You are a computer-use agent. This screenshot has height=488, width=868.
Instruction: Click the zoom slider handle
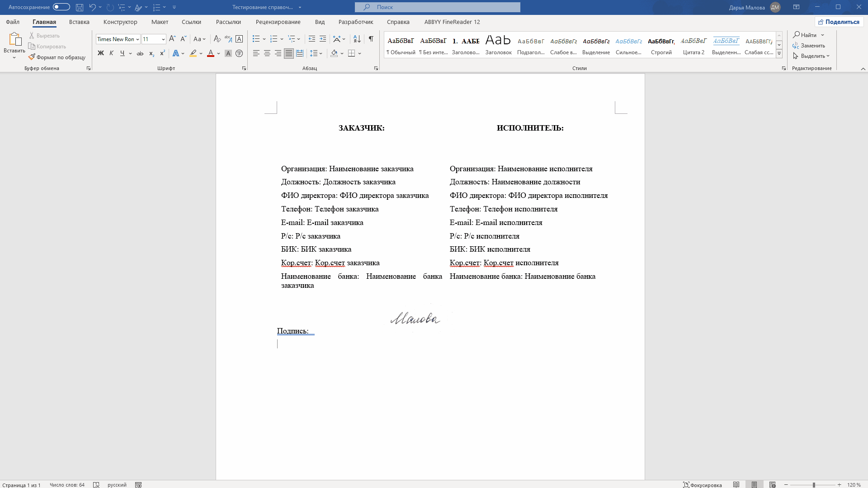[814, 485]
